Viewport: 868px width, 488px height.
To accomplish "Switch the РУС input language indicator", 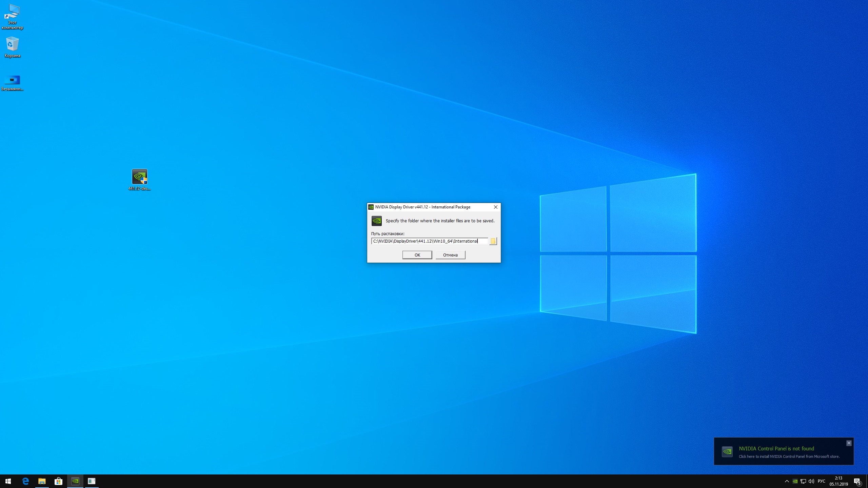I will click(x=821, y=481).
